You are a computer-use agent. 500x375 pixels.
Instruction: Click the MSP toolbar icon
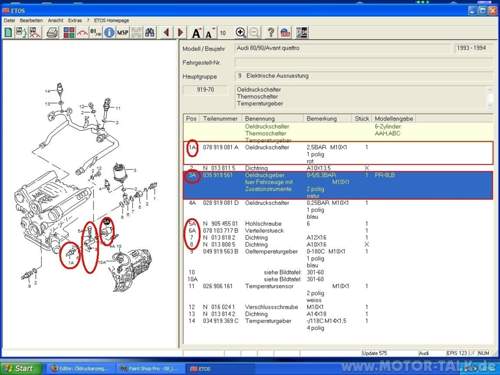(122, 33)
